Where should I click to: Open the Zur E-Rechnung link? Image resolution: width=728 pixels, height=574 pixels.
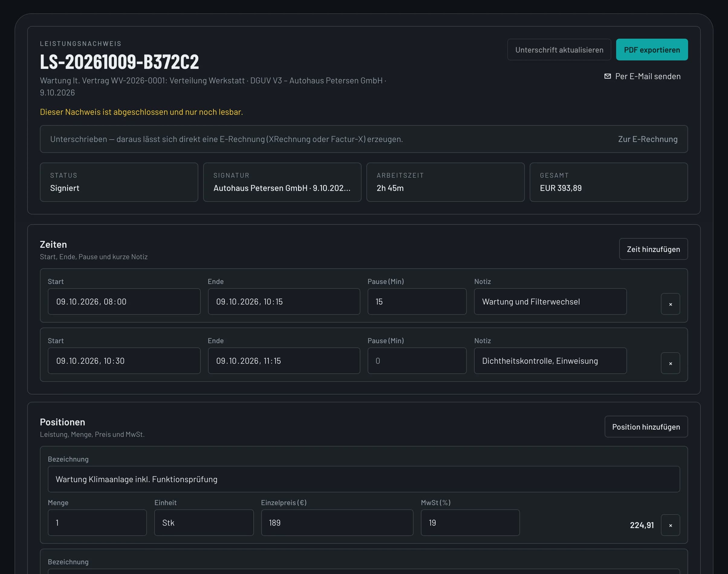pos(648,139)
